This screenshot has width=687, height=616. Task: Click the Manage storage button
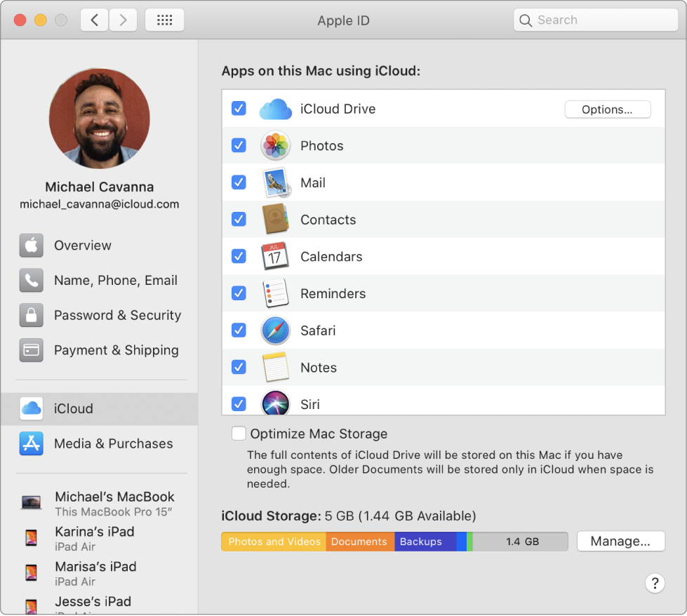620,542
